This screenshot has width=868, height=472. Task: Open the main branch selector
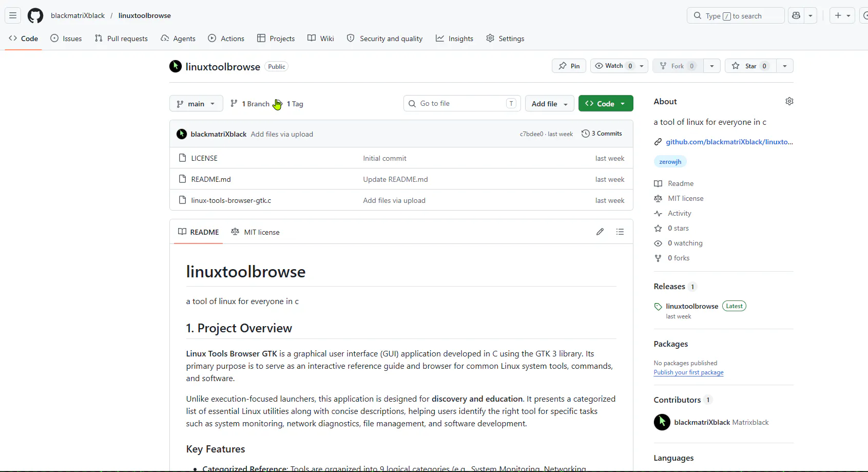click(196, 104)
